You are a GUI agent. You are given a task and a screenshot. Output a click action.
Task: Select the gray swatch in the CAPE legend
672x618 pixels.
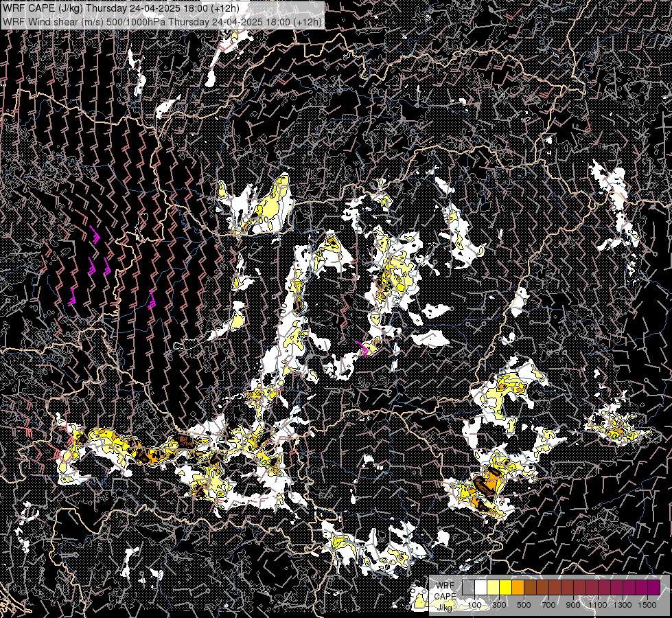point(468,587)
